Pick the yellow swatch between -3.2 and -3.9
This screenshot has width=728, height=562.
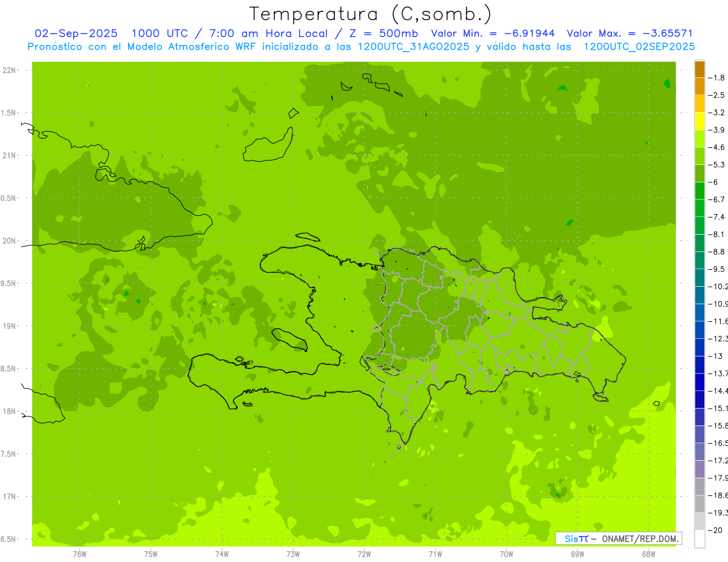click(699, 121)
